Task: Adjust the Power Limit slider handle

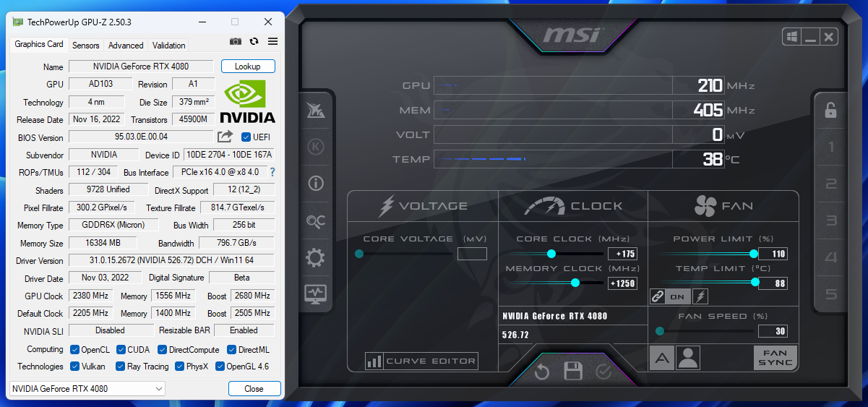Action: click(754, 254)
